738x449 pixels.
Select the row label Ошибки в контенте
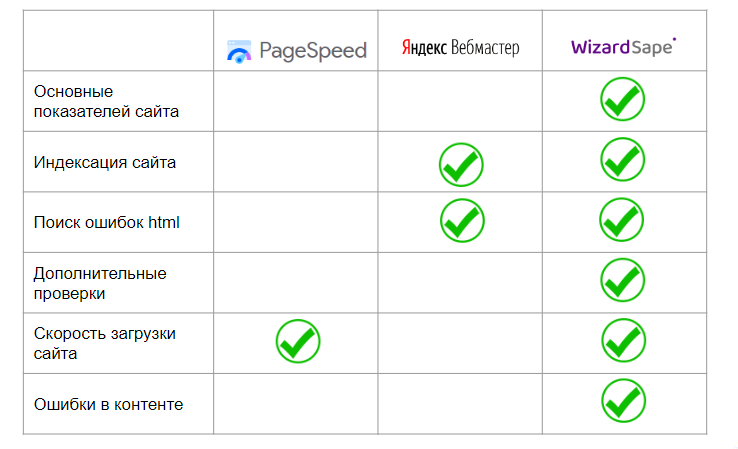pos(108,404)
